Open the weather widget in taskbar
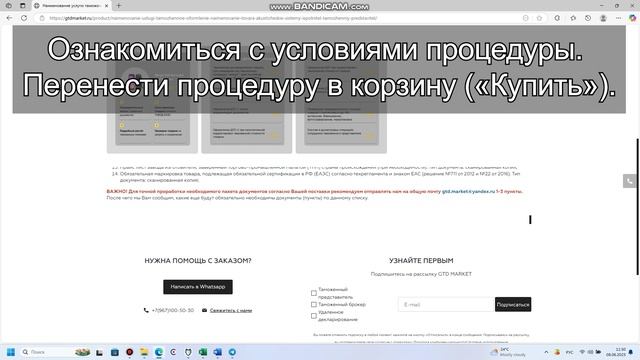The width and height of the screenshot is (640, 360). coord(508,352)
